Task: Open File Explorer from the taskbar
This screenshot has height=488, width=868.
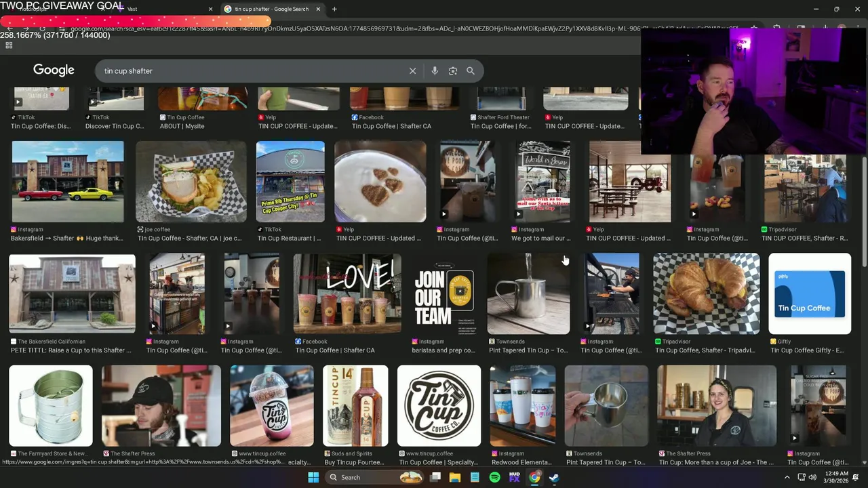Action: (455, 477)
